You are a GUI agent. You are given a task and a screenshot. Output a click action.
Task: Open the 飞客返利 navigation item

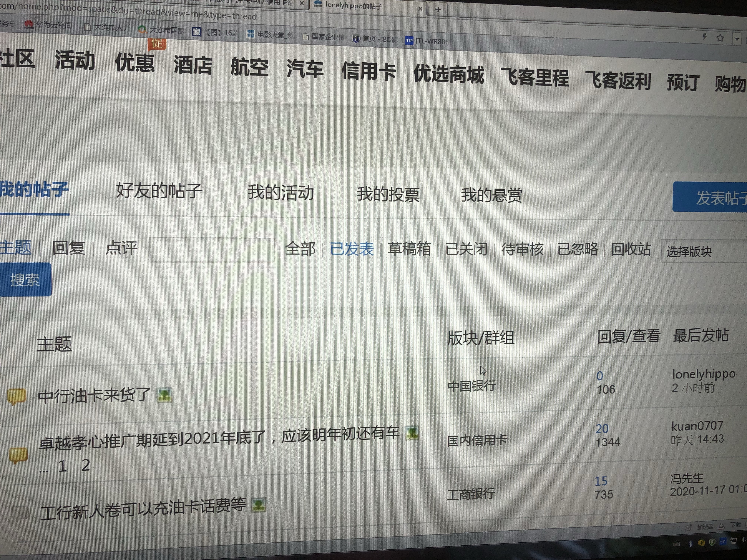(x=618, y=81)
